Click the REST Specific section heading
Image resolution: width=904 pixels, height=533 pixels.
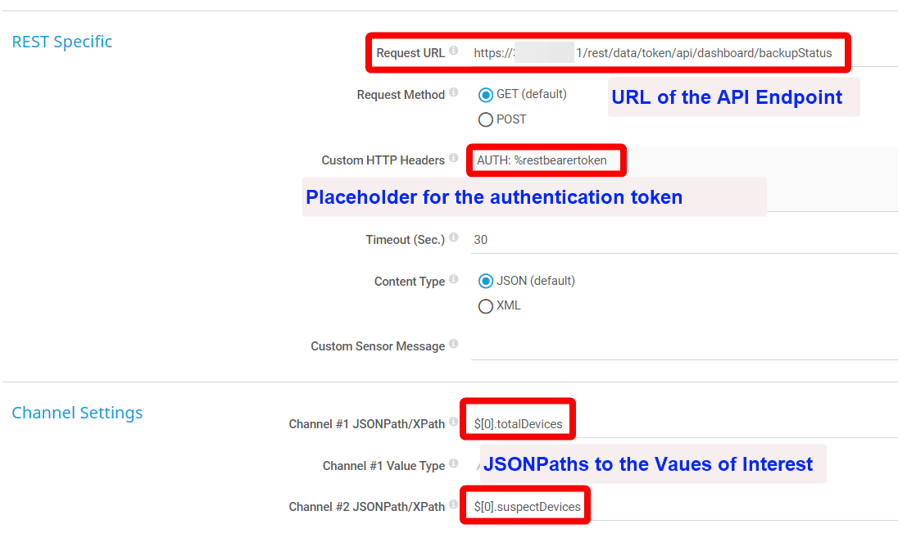[x=62, y=42]
